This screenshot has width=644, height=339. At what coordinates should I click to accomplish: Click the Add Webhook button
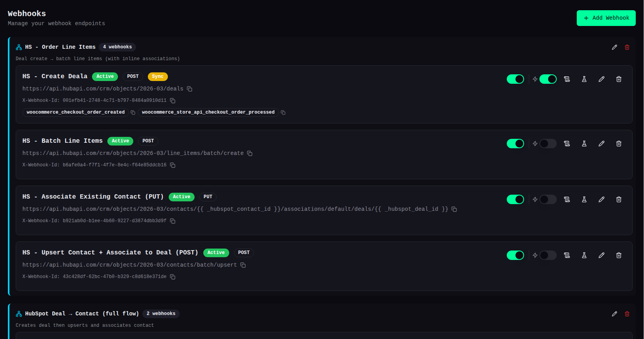606,18
